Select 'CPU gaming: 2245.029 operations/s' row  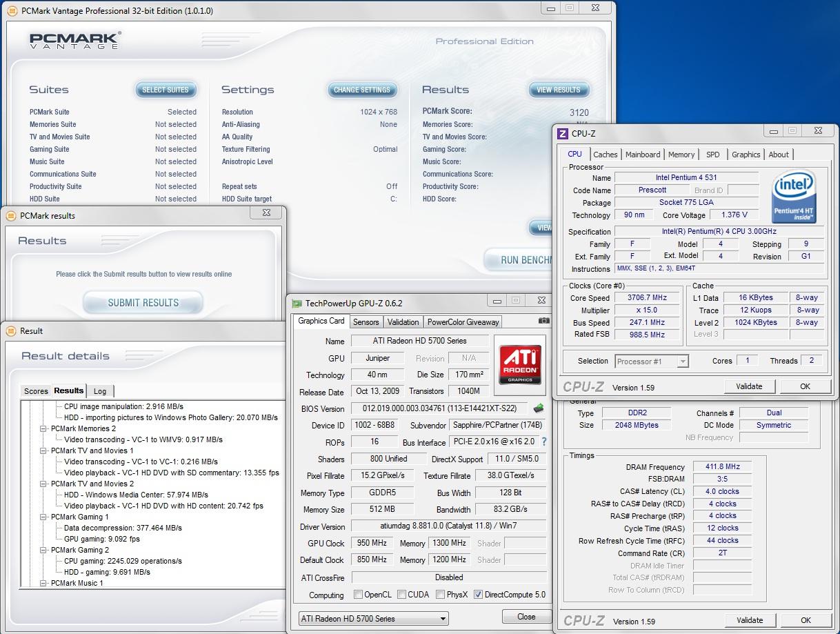click(x=123, y=561)
